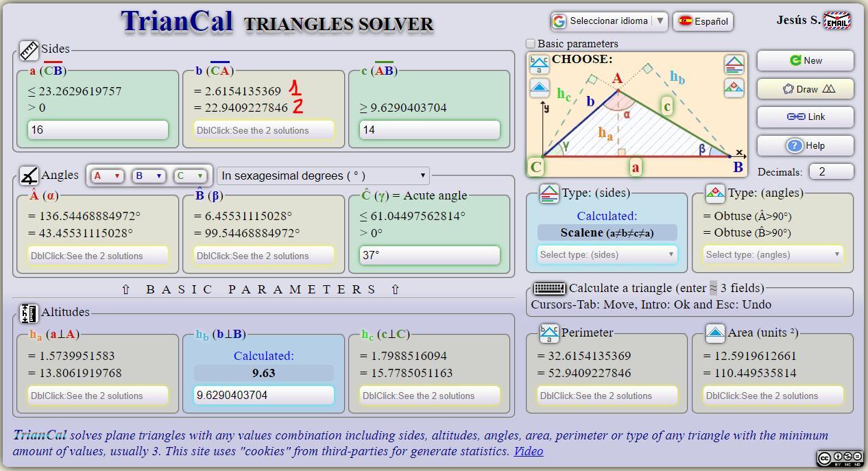Click the Altitudes measuring icon
This screenshot has height=471, width=868.
tap(29, 313)
